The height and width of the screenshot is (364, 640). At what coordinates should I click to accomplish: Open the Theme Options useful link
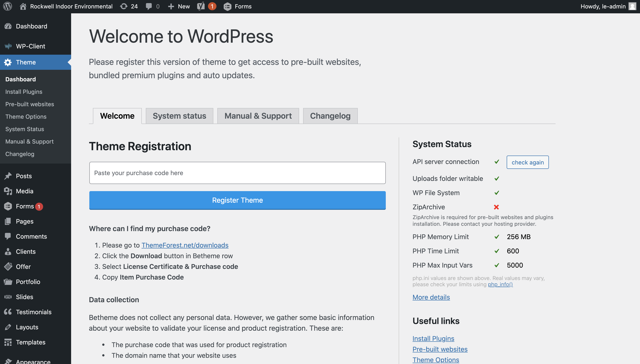(436, 360)
